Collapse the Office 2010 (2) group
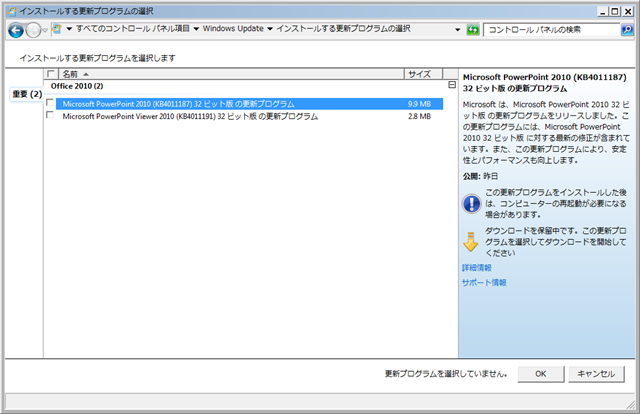 pos(452,85)
